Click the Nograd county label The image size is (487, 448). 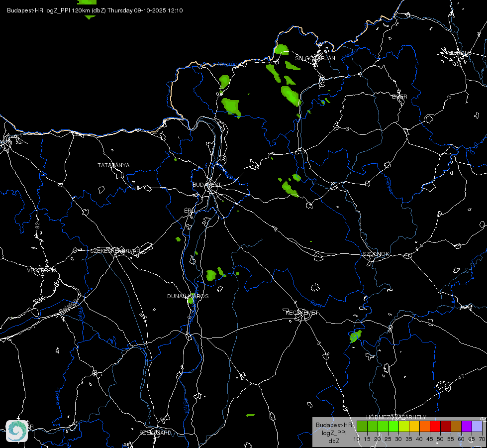click(228, 64)
